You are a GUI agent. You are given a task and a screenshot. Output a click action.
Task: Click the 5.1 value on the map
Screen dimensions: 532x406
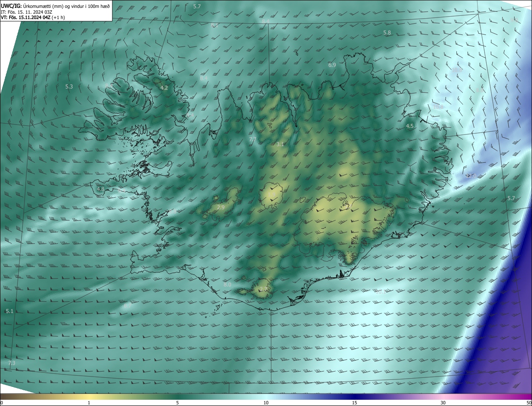tap(10, 311)
